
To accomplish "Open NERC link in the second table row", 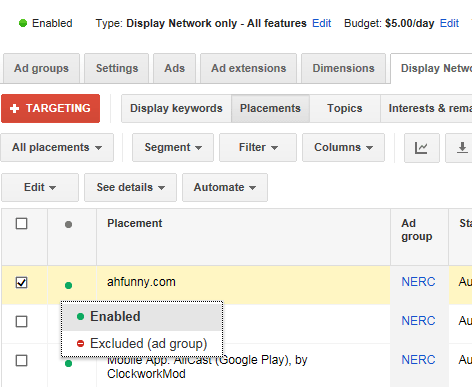I will [418, 321].
